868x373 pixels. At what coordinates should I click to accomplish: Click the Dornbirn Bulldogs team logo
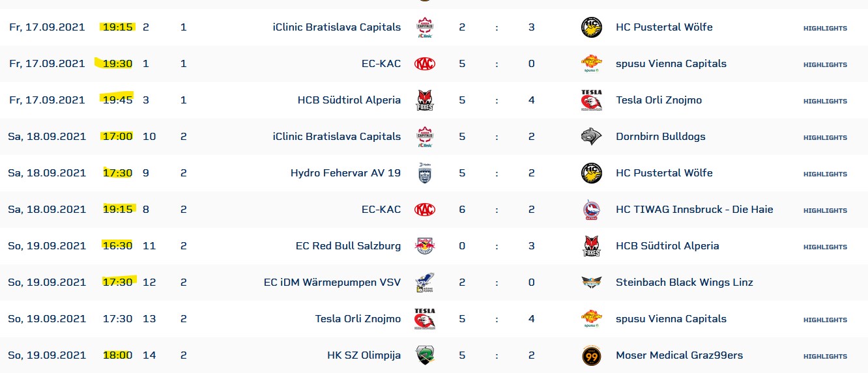tap(591, 137)
